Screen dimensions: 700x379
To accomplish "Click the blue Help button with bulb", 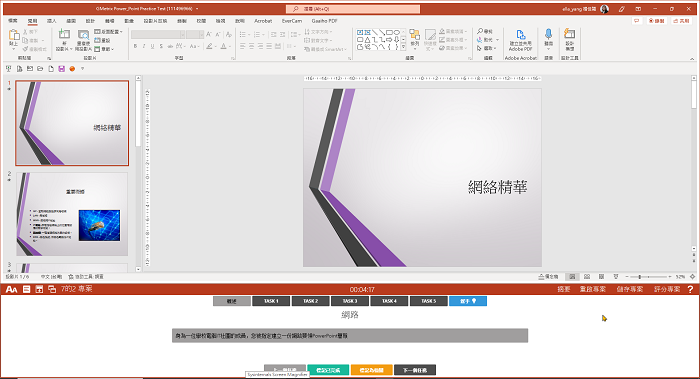I will click(x=468, y=301).
